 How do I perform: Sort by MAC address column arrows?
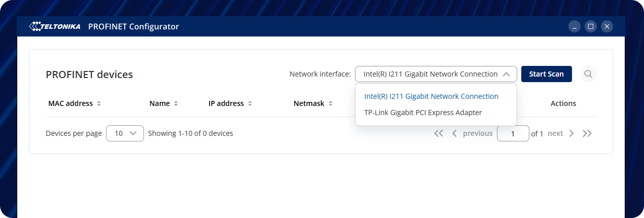pyautogui.click(x=99, y=103)
